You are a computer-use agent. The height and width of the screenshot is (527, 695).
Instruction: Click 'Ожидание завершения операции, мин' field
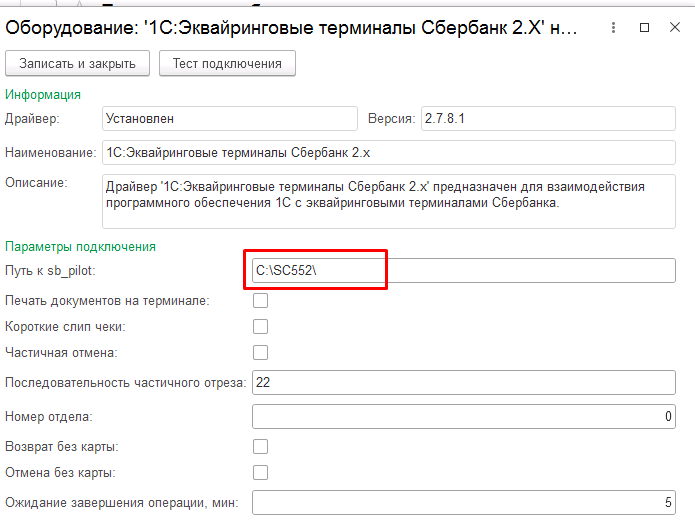pyautogui.click(x=464, y=503)
